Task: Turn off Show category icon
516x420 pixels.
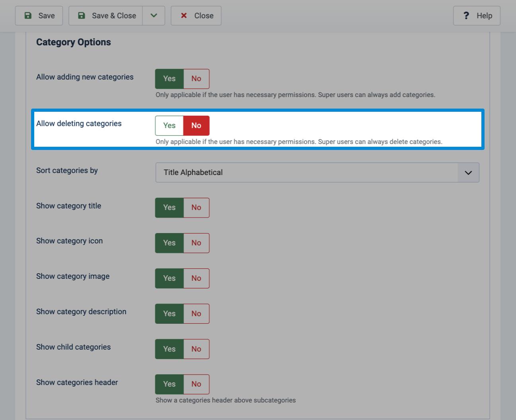Action: click(x=196, y=243)
